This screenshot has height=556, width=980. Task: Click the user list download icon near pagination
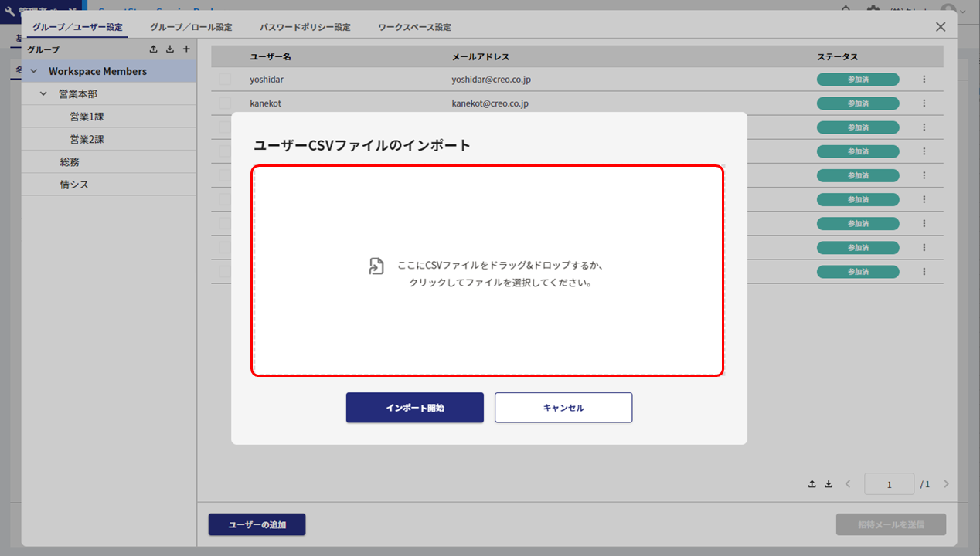(x=829, y=484)
